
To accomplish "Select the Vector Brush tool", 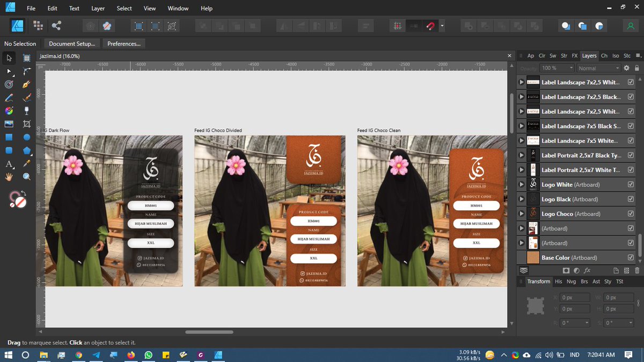I will click(x=26, y=98).
